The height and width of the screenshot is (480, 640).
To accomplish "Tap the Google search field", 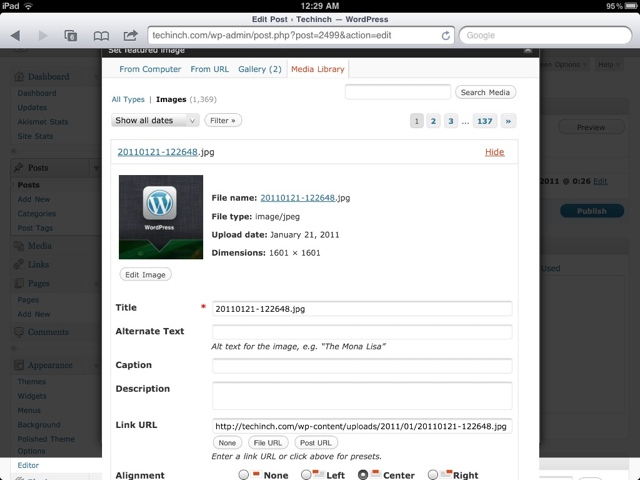I will tap(546, 36).
